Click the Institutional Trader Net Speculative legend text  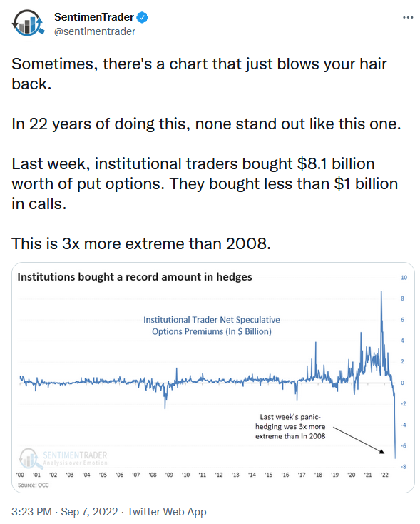coord(212,326)
